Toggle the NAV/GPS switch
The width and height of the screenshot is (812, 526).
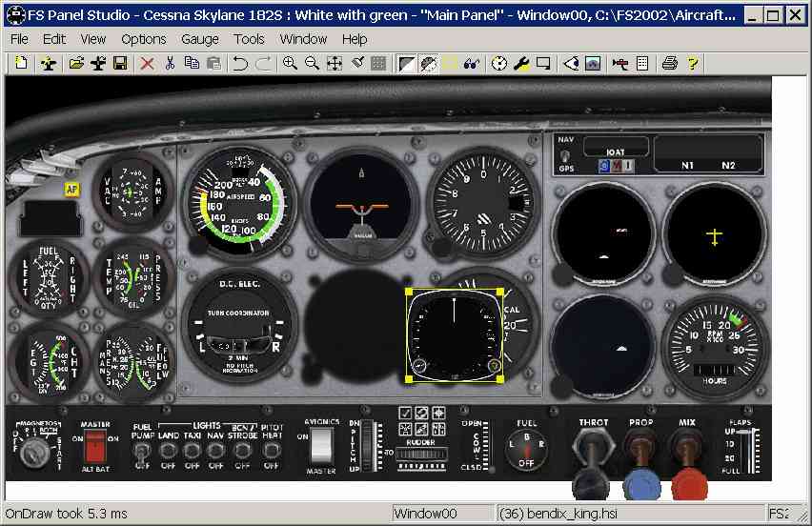565,156
